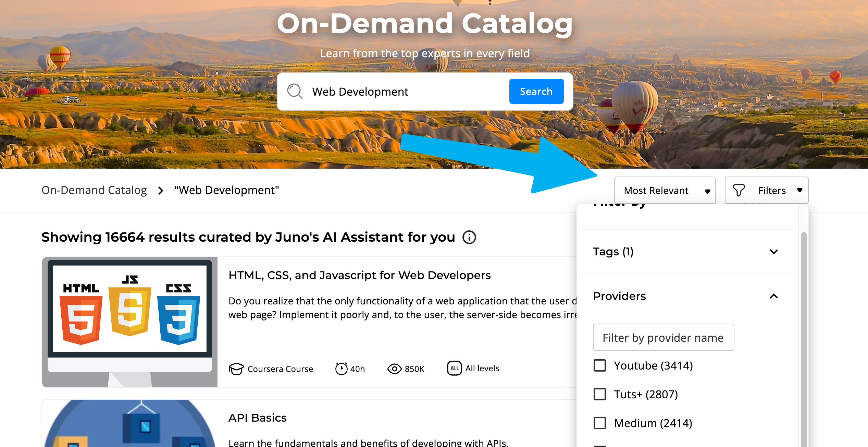868x447 pixels.
Task: Click the Coursera Course graduation cap icon
Action: 236,369
